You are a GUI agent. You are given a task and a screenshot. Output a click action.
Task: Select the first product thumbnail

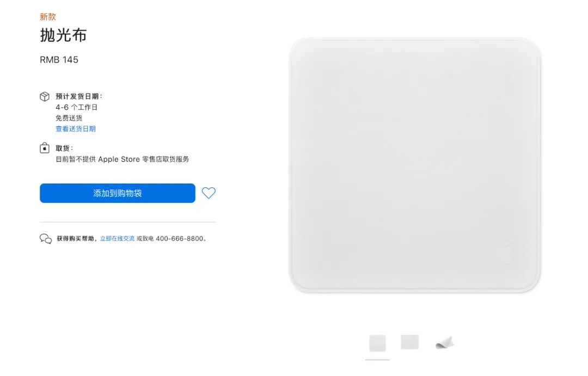coord(377,343)
